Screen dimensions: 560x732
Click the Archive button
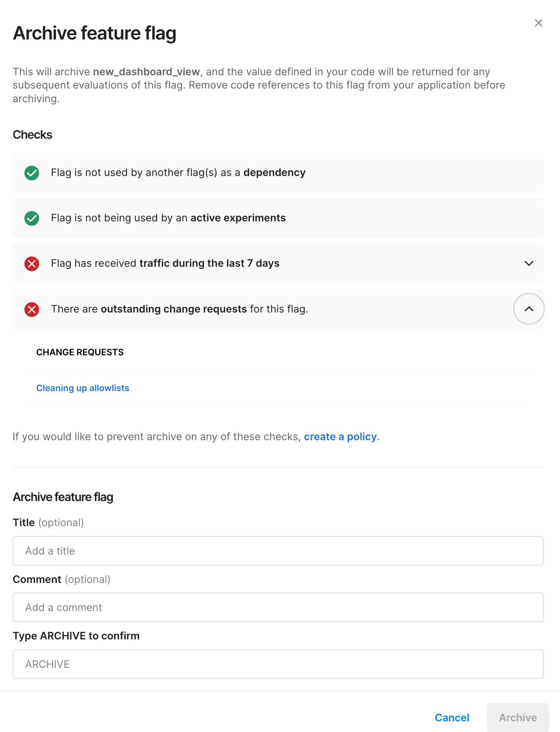tap(518, 717)
